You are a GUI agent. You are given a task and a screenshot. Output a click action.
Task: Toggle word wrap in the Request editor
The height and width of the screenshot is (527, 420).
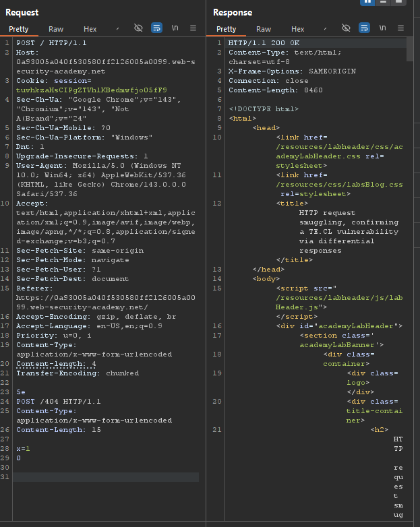click(156, 28)
